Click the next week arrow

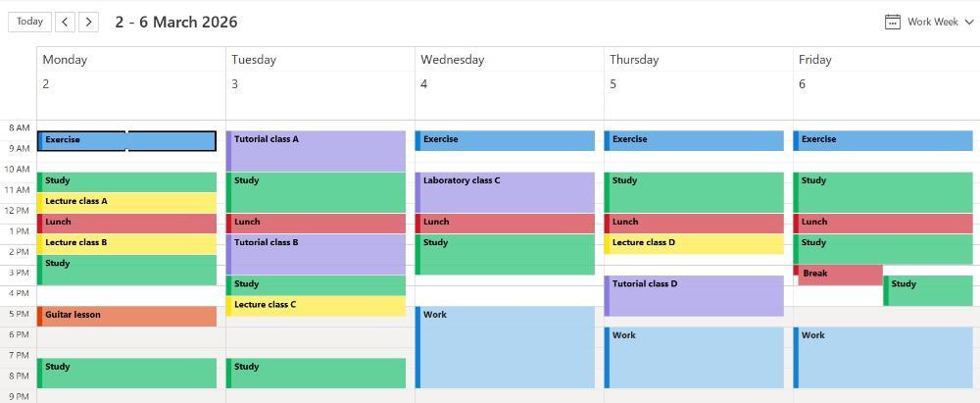[88, 22]
